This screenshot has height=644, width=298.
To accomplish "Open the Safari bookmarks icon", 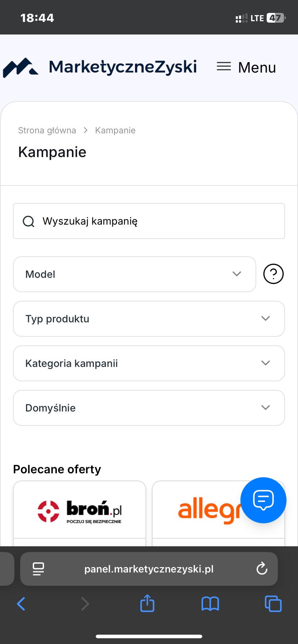I will pyautogui.click(x=210, y=604).
